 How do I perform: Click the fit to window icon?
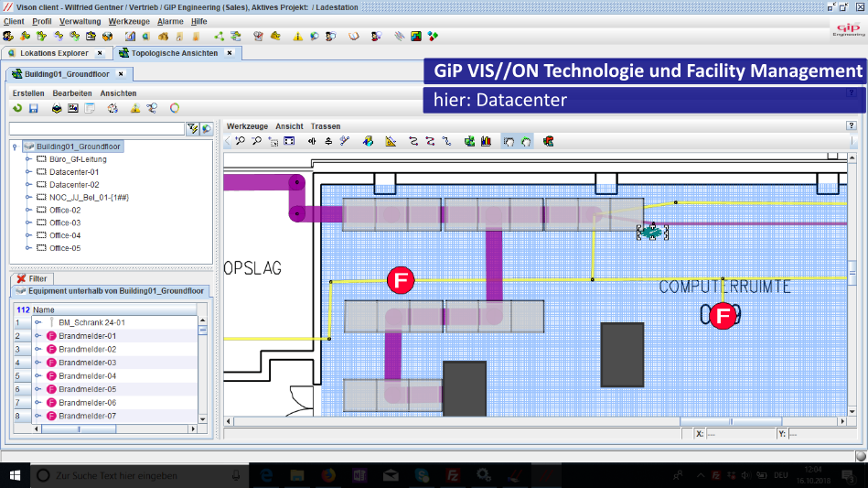point(289,141)
